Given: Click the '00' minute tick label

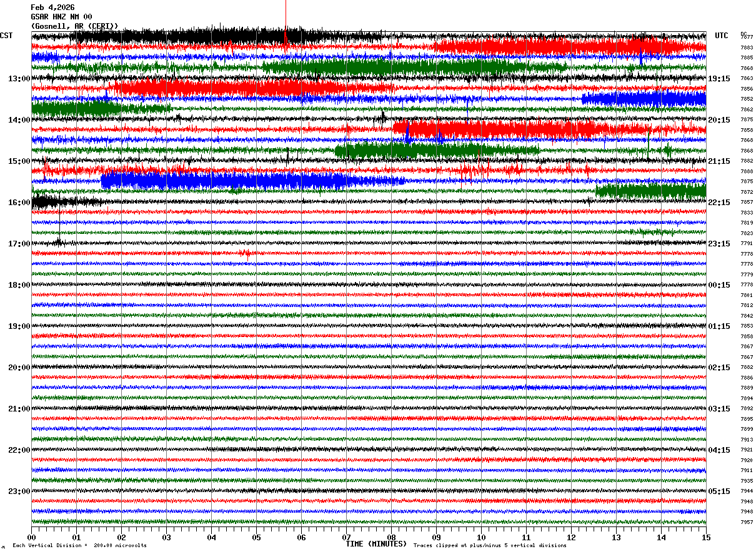Looking at the screenshot, I should 32,537.
